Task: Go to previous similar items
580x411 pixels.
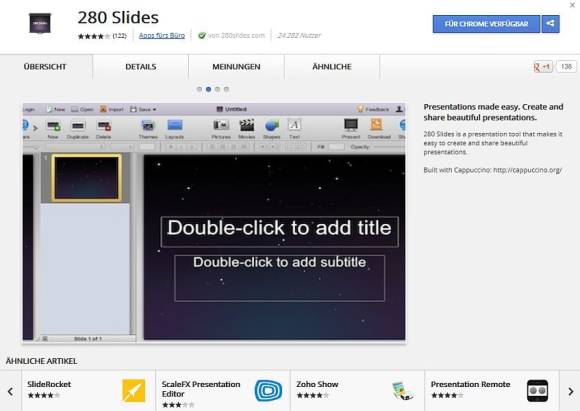Action: click(x=10, y=391)
